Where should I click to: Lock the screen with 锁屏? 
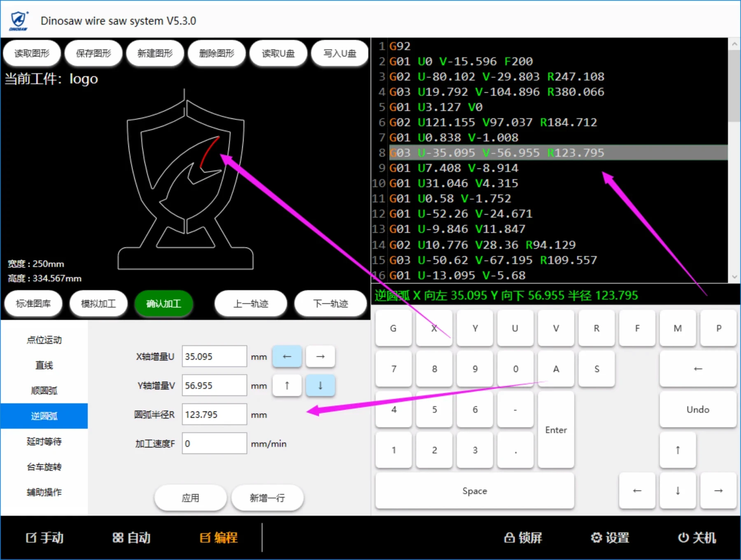523,538
